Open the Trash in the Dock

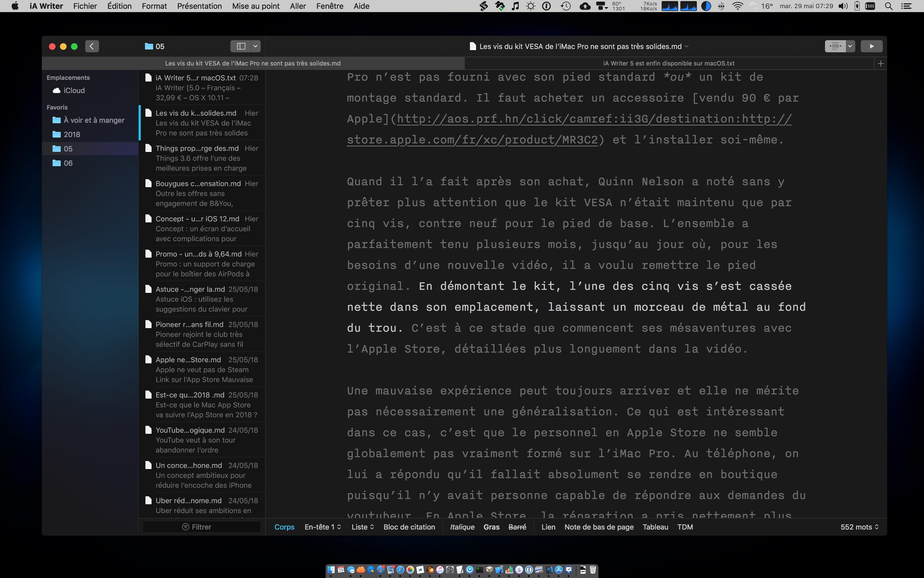(x=593, y=569)
